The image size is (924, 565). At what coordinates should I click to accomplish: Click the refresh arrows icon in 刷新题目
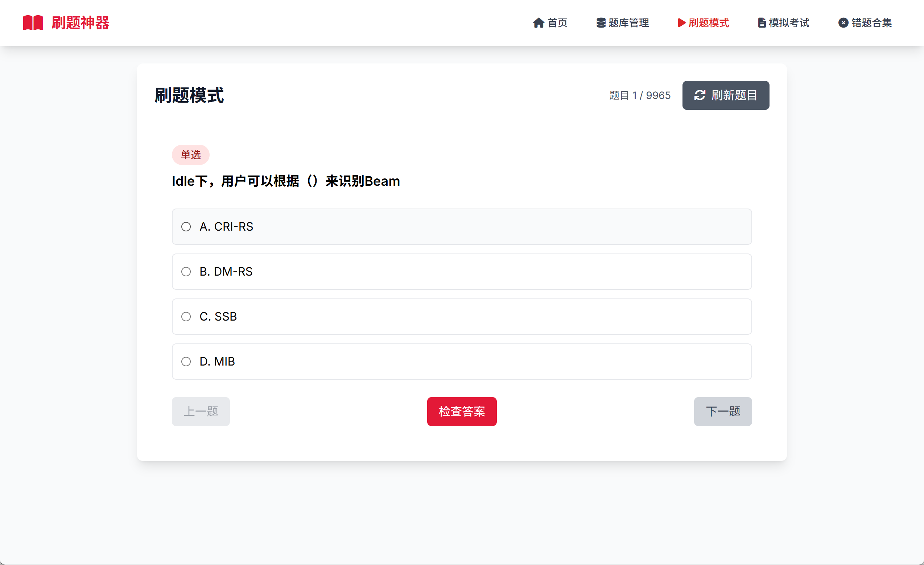pos(700,95)
